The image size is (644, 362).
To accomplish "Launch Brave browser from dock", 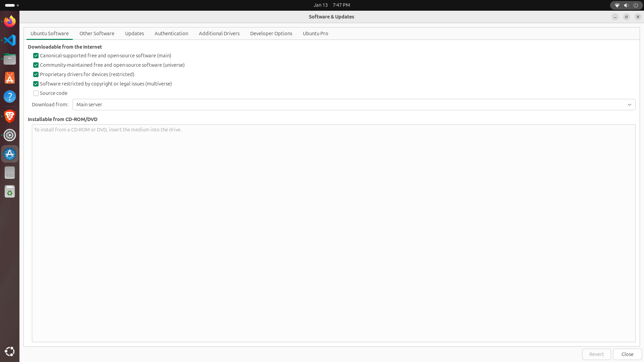I will [x=10, y=116].
